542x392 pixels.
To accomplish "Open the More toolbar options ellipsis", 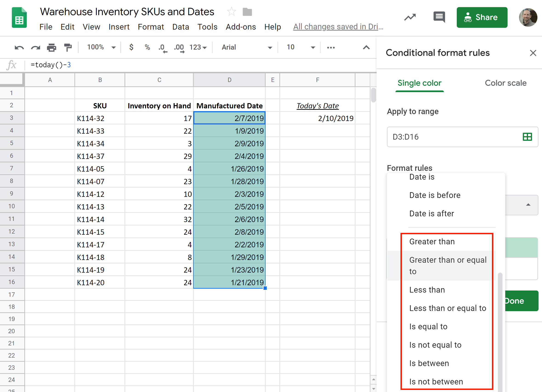I will [331, 48].
